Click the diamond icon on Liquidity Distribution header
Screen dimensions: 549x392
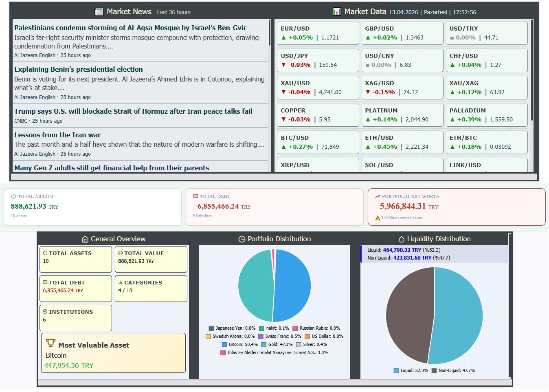point(401,239)
